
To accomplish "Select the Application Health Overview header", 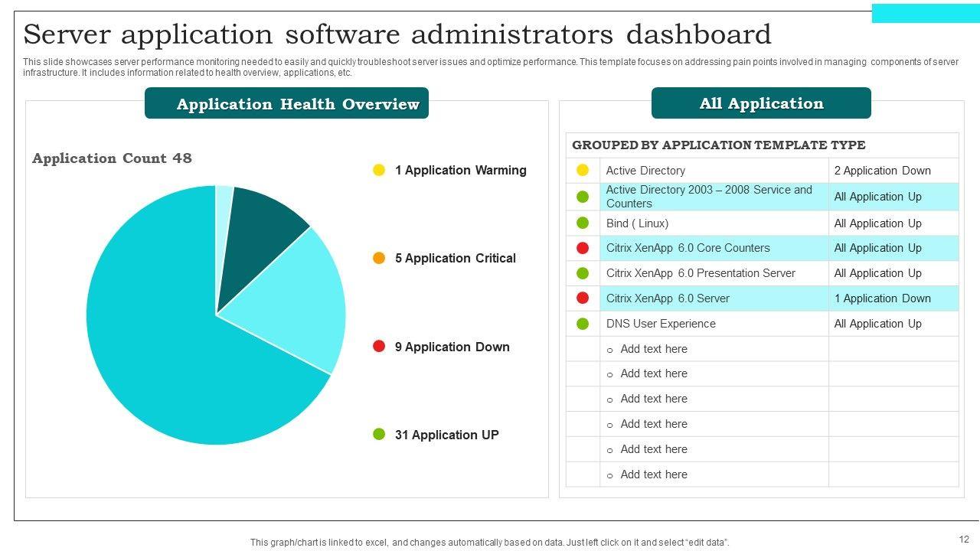I will 286,103.
